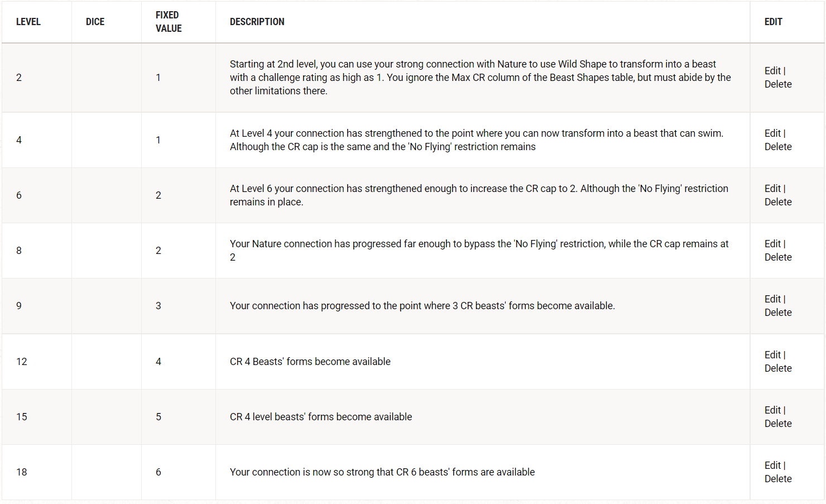
Task: Edit the level 18 CR 6 row
Action: click(772, 465)
